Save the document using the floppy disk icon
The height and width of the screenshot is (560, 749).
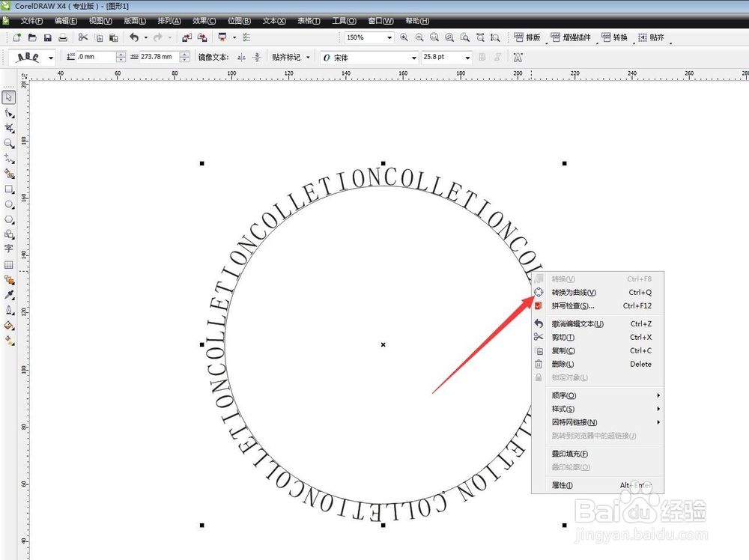(x=47, y=37)
